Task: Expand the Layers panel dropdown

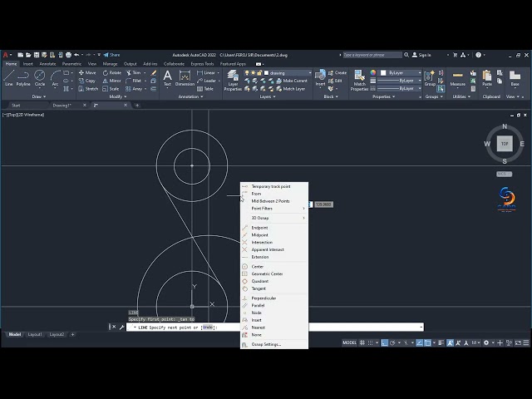Action: click(x=268, y=96)
